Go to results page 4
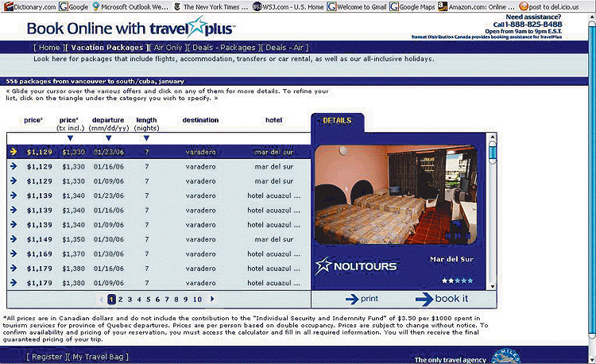Image resolution: width=596 pixels, height=364 pixels. pos(139,300)
